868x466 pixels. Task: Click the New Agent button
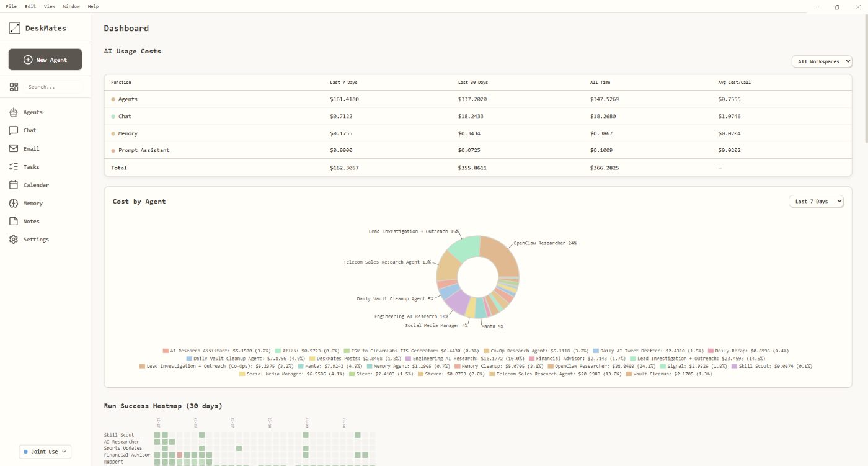point(45,60)
